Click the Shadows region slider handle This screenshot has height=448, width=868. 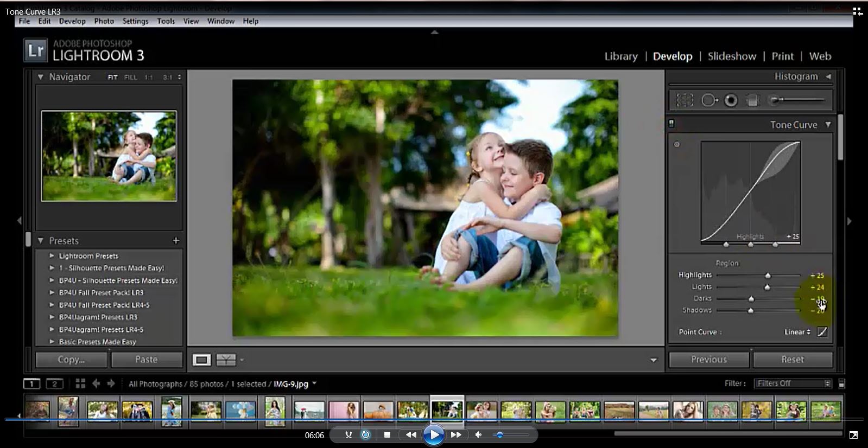coord(750,311)
